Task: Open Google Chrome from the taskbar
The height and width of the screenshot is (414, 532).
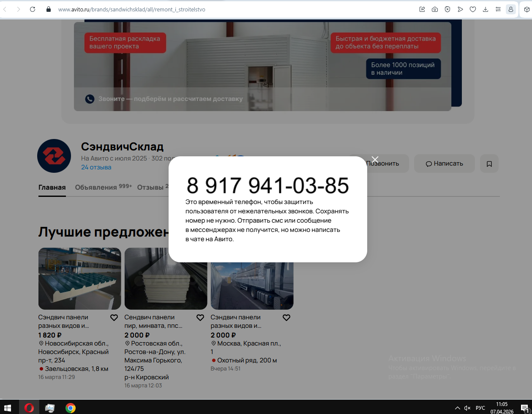Action: 71,408
